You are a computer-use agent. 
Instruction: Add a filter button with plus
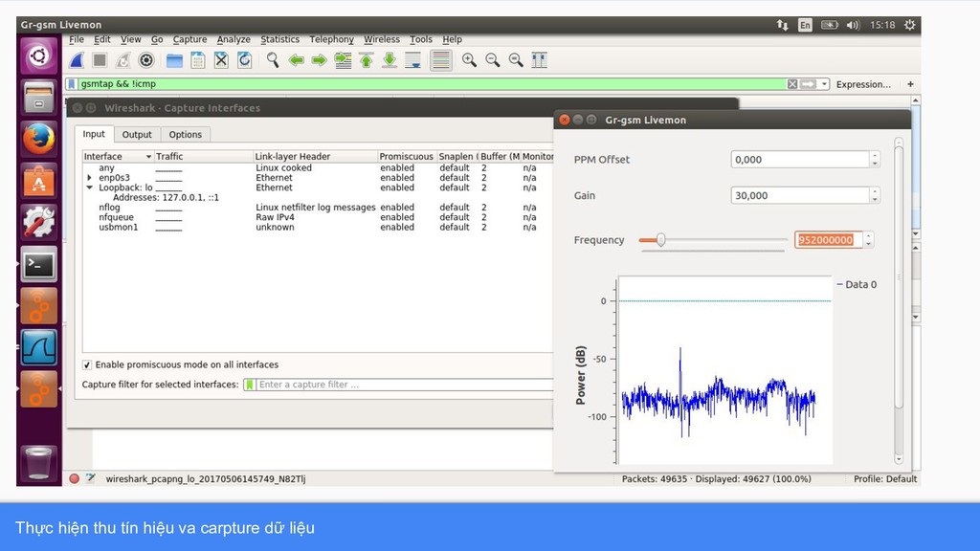(x=910, y=84)
